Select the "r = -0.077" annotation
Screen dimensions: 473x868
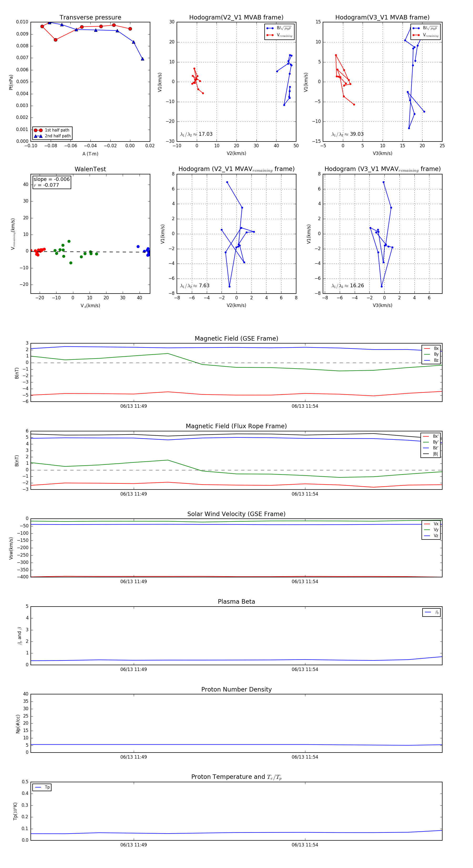coord(47,185)
